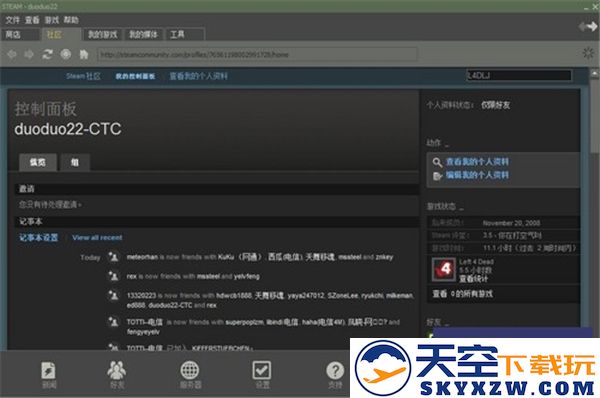Click the View all recent link
Viewport: 600px width, 398px height.
pyautogui.click(x=97, y=238)
